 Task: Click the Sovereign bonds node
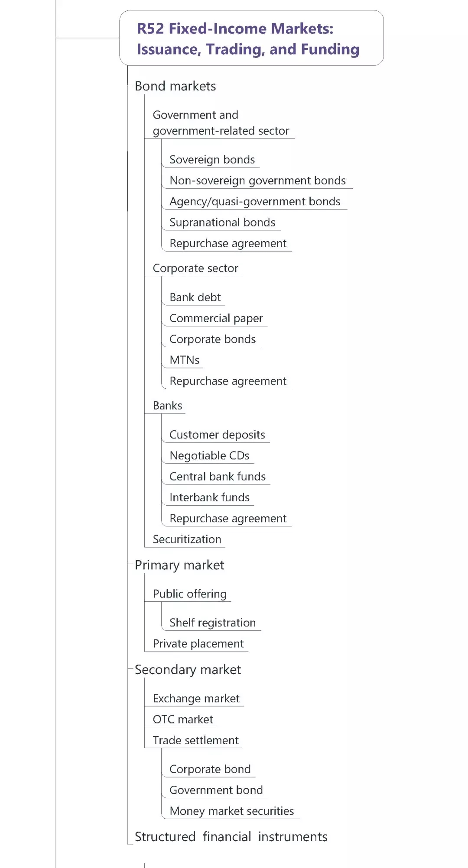point(212,160)
